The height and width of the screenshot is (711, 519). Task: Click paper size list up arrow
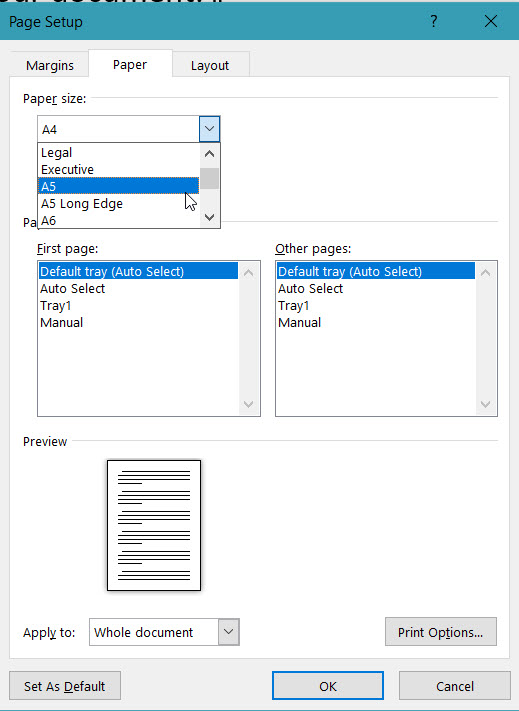point(209,154)
